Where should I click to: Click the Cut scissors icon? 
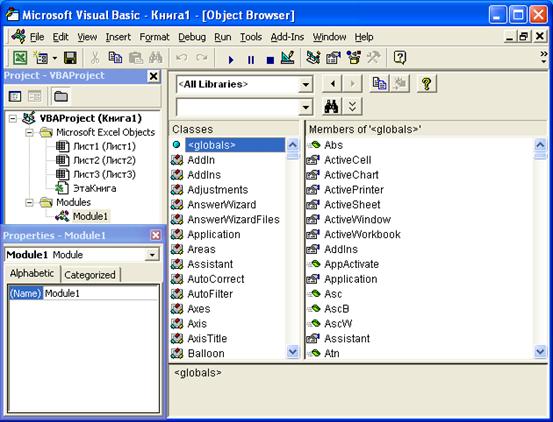[x=95, y=57]
